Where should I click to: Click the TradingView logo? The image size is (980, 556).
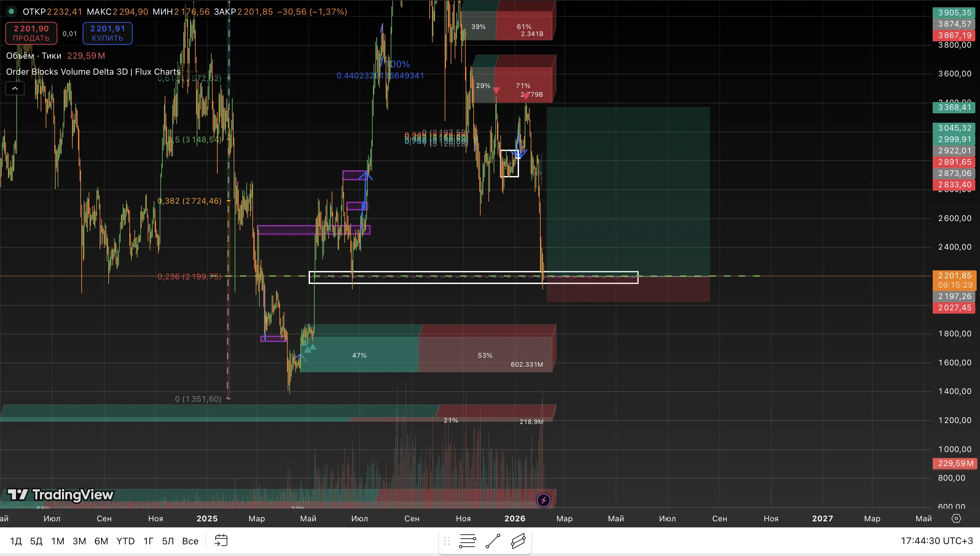[61, 495]
